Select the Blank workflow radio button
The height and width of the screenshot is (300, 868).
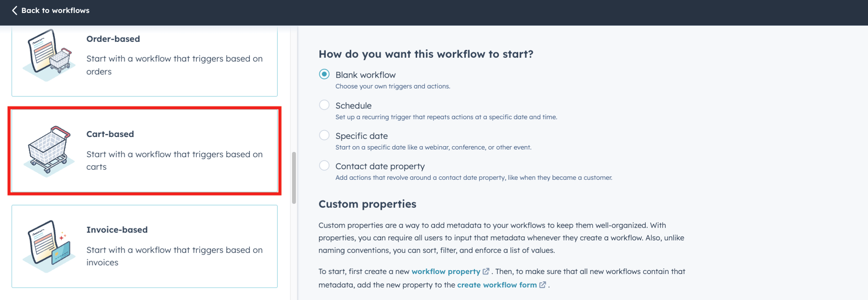[x=324, y=75]
